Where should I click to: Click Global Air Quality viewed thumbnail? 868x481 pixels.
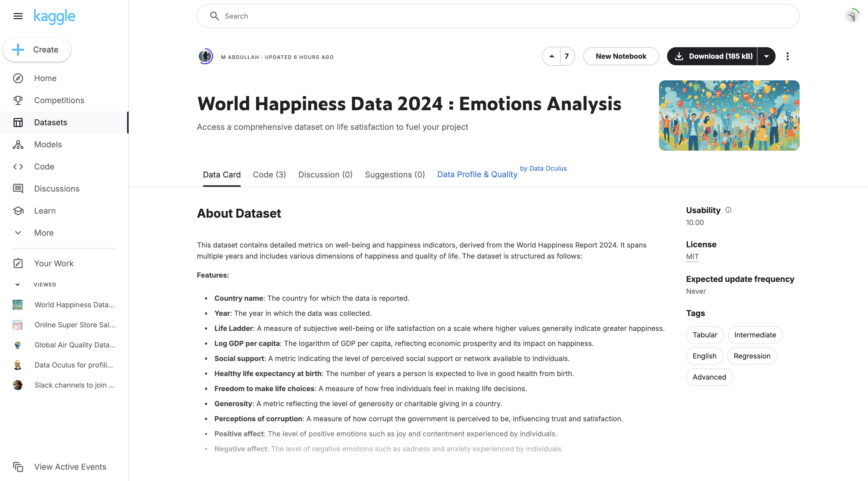click(x=18, y=345)
